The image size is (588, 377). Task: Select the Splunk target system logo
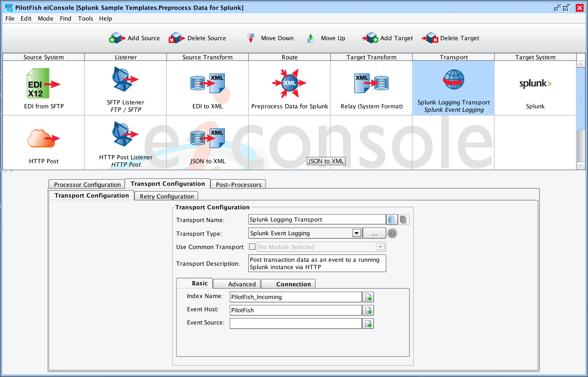[x=535, y=84]
